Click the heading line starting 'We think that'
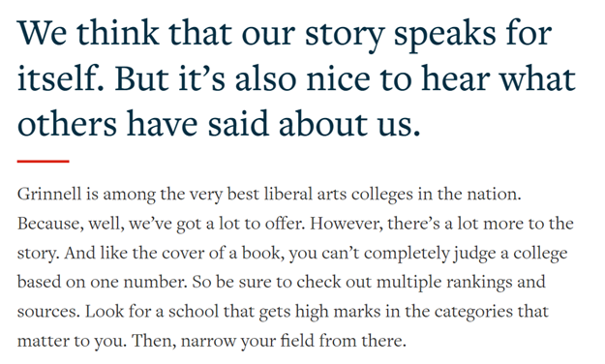The height and width of the screenshot is (364, 605). pyautogui.click(x=285, y=34)
